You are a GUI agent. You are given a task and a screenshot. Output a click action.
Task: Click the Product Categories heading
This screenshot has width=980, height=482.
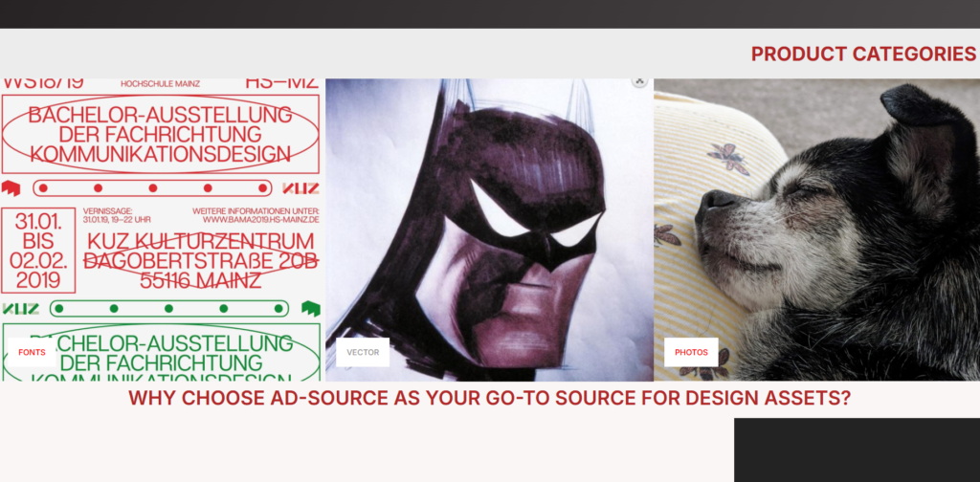863,55
